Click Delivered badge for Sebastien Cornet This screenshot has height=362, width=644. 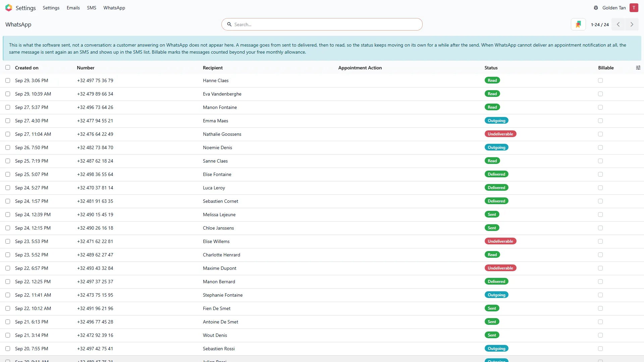point(496,201)
